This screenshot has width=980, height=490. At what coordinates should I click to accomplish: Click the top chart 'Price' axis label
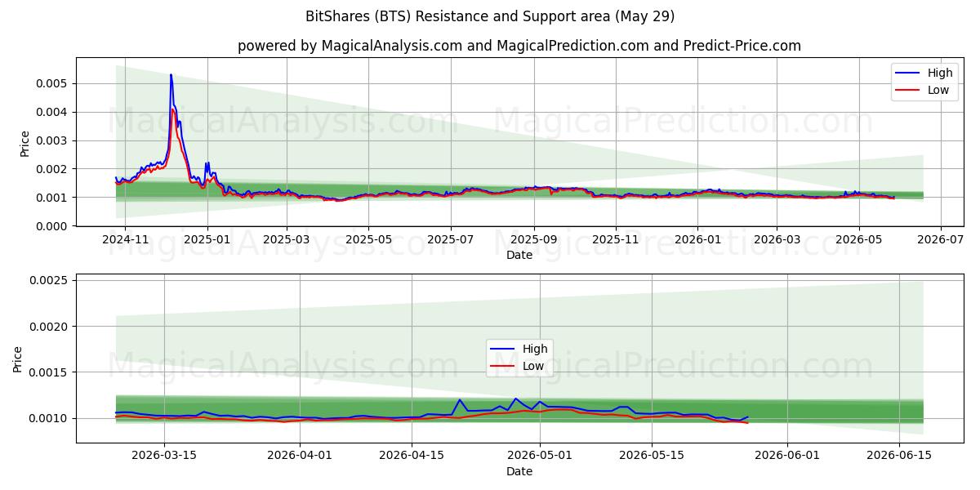[x=24, y=143]
